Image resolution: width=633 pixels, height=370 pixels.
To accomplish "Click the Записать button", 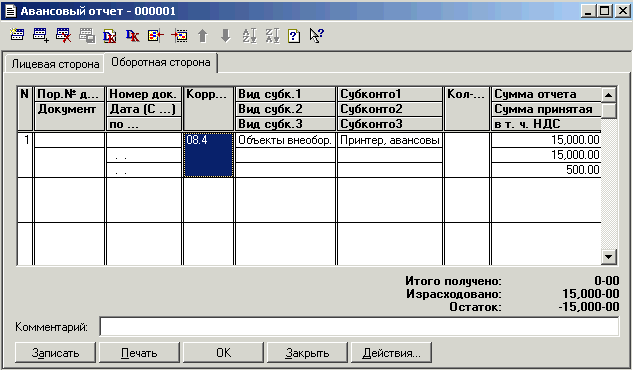I will (x=55, y=353).
